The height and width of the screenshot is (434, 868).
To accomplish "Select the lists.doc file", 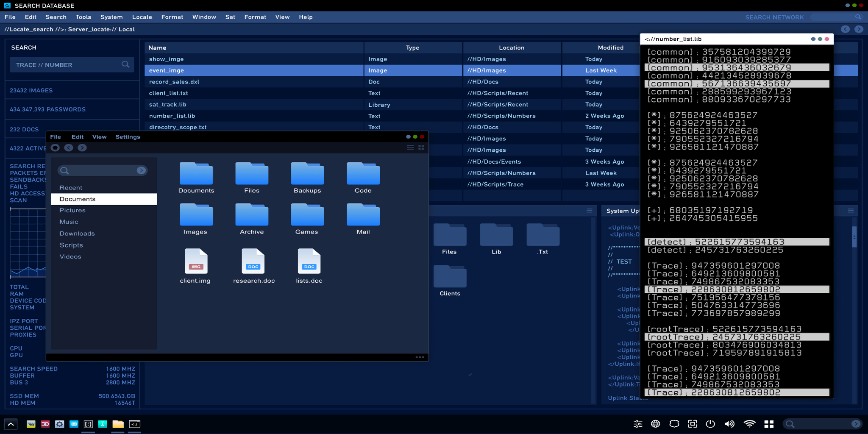I will click(x=309, y=266).
